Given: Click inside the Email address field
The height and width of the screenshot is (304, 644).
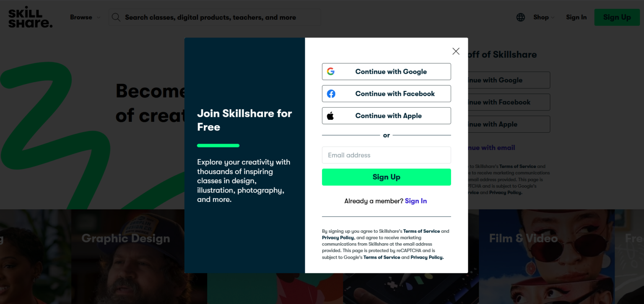Looking at the screenshot, I should pos(386,155).
